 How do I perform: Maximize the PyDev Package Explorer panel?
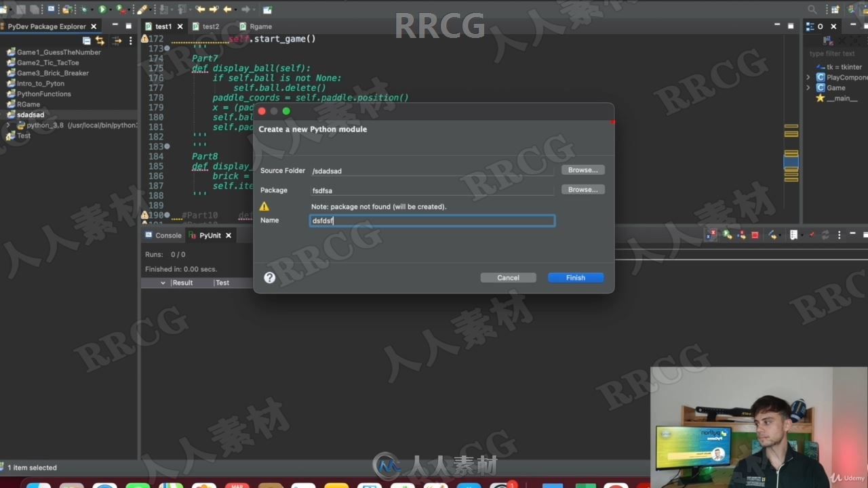click(129, 26)
